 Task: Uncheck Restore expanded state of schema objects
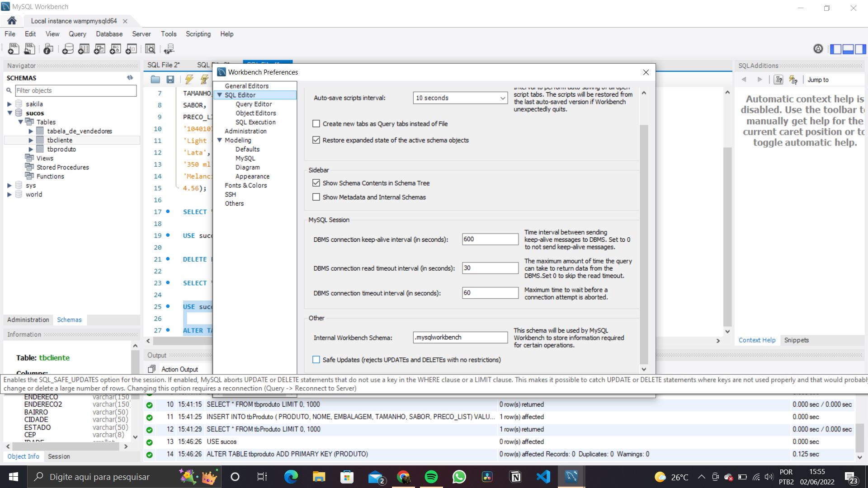point(316,140)
